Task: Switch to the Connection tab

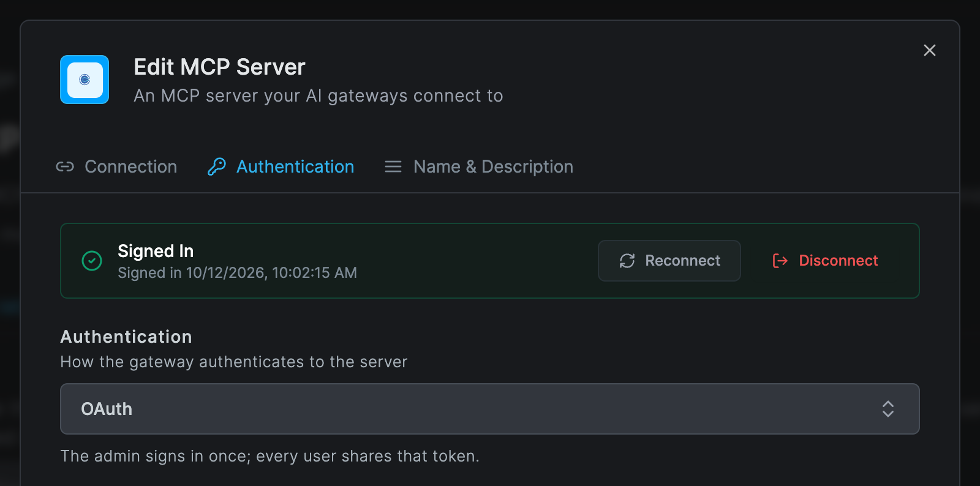Action: pyautogui.click(x=116, y=166)
